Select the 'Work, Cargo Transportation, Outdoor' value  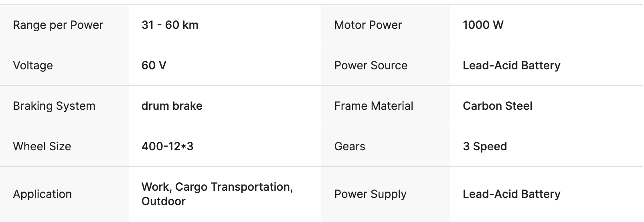pyautogui.click(x=217, y=194)
